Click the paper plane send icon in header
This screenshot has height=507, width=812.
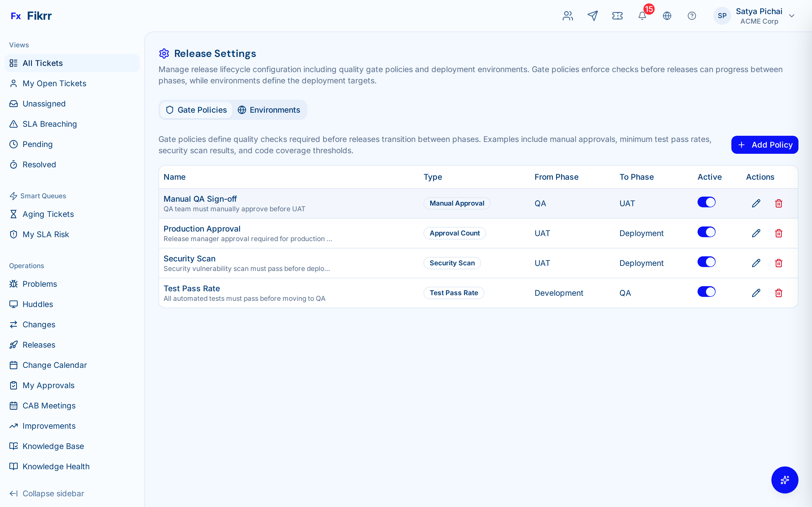click(x=593, y=15)
